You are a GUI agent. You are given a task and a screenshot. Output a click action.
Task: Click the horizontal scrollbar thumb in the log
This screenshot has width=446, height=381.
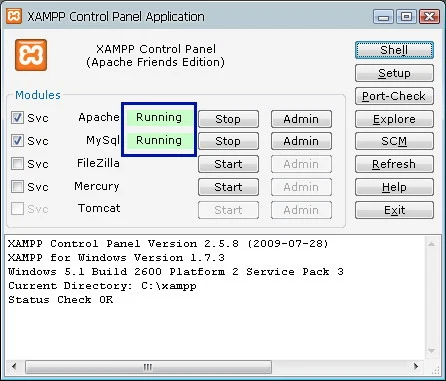(x=148, y=367)
